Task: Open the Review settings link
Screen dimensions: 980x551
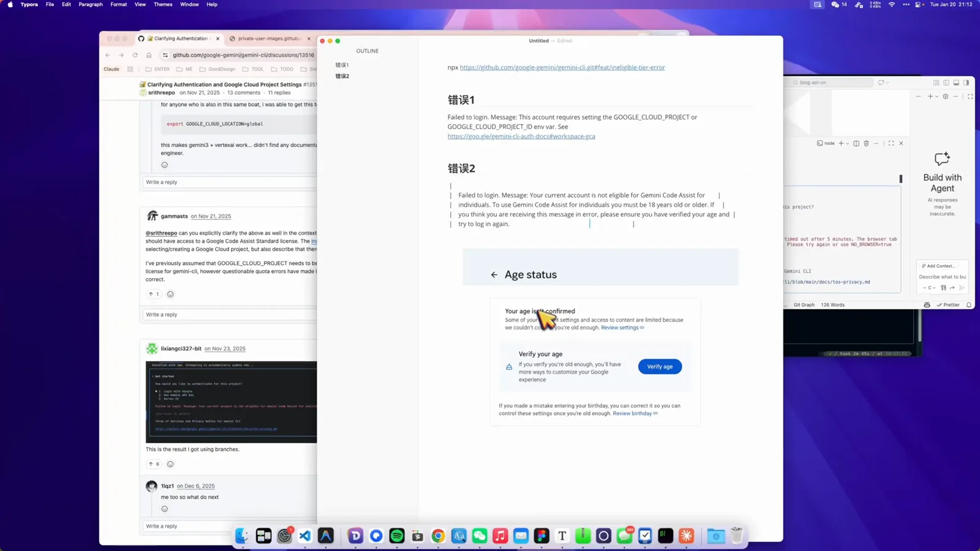Action: click(622, 328)
